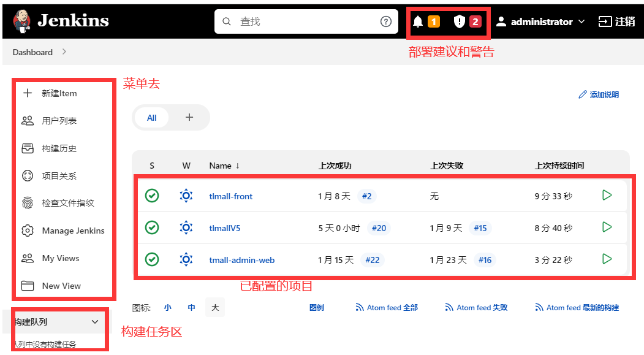This screenshot has height=355, width=644.
Task: Open search help question-mark icon
Action: [385, 21]
